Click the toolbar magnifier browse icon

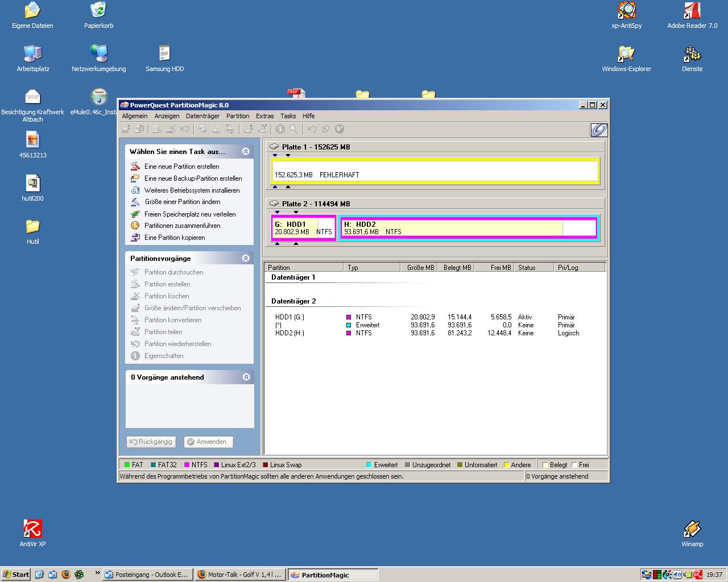[293, 129]
